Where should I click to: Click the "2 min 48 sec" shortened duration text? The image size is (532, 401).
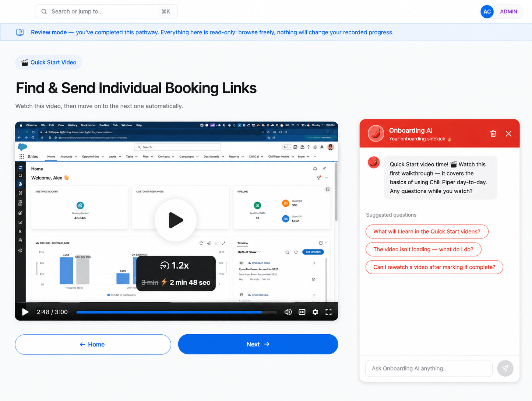(190, 283)
